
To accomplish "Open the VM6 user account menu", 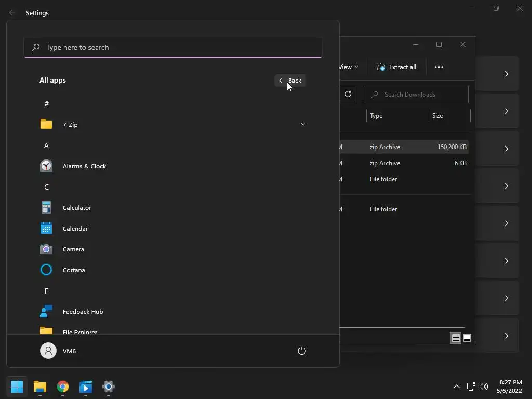I will 58,351.
